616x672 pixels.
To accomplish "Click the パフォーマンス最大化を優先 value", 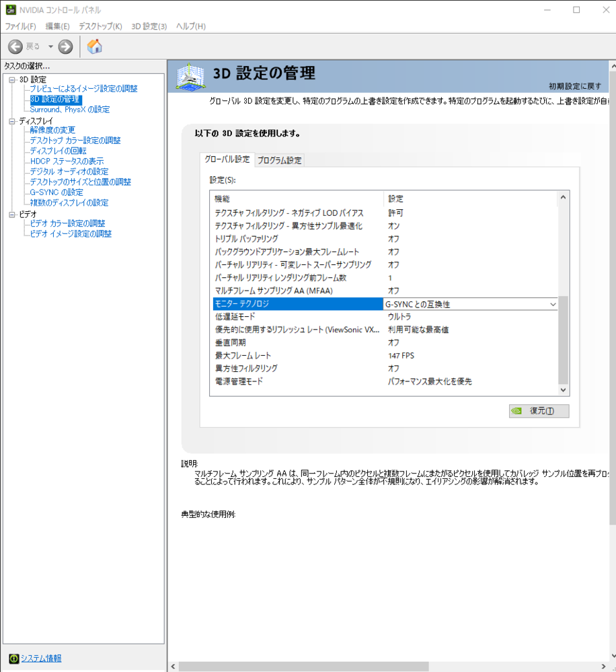I will click(x=430, y=381).
